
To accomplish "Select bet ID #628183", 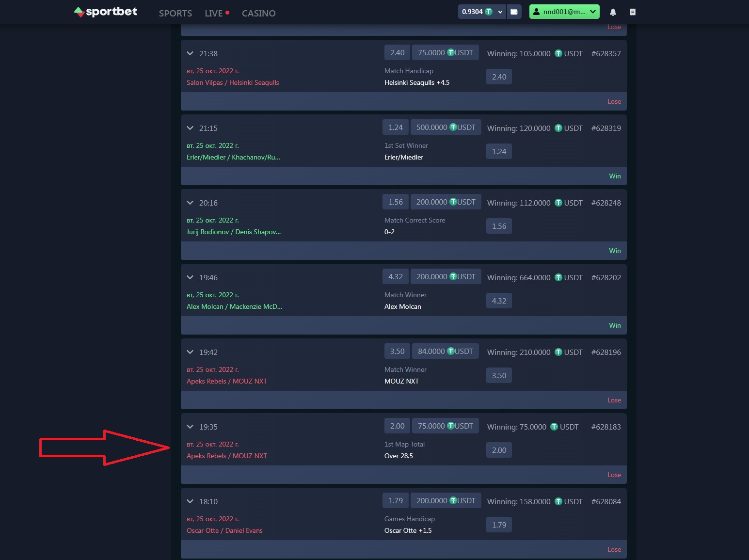I will pos(606,427).
